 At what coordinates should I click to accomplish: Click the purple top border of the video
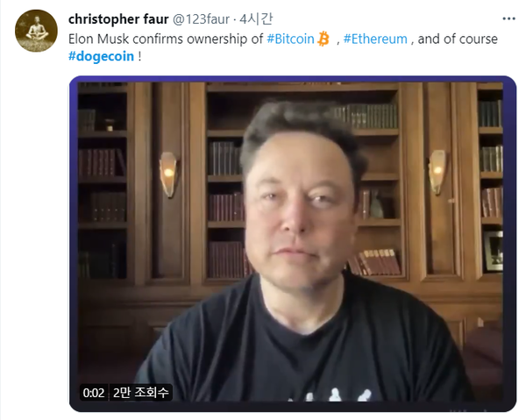[293, 79]
